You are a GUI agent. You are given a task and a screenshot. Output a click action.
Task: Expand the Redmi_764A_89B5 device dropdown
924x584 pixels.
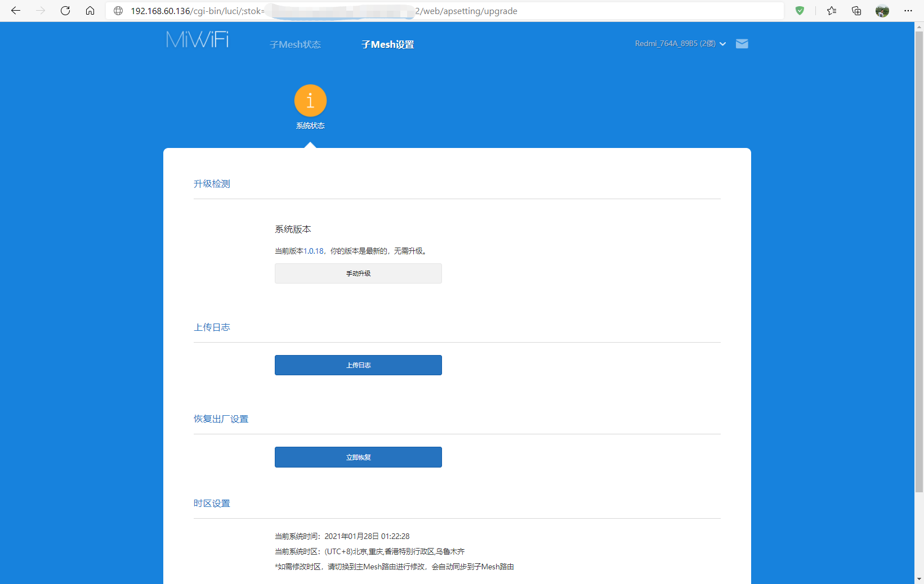(x=722, y=43)
